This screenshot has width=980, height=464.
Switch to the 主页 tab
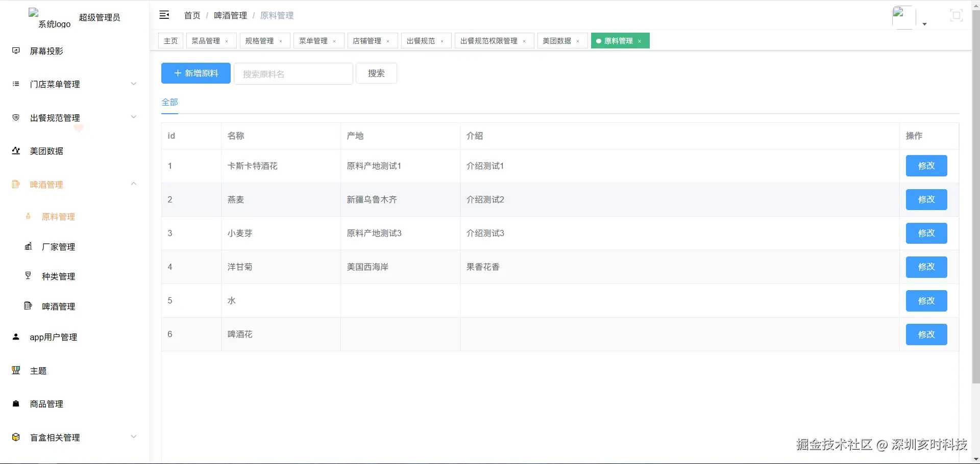pyautogui.click(x=171, y=41)
